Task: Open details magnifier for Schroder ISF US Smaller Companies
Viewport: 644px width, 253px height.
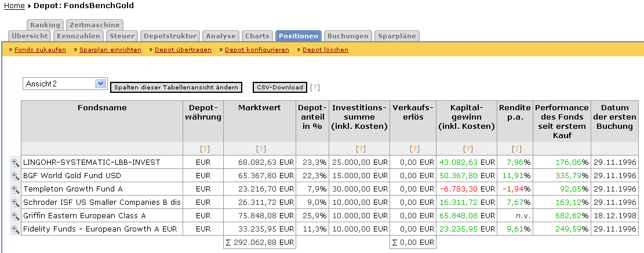Action: coord(15,203)
